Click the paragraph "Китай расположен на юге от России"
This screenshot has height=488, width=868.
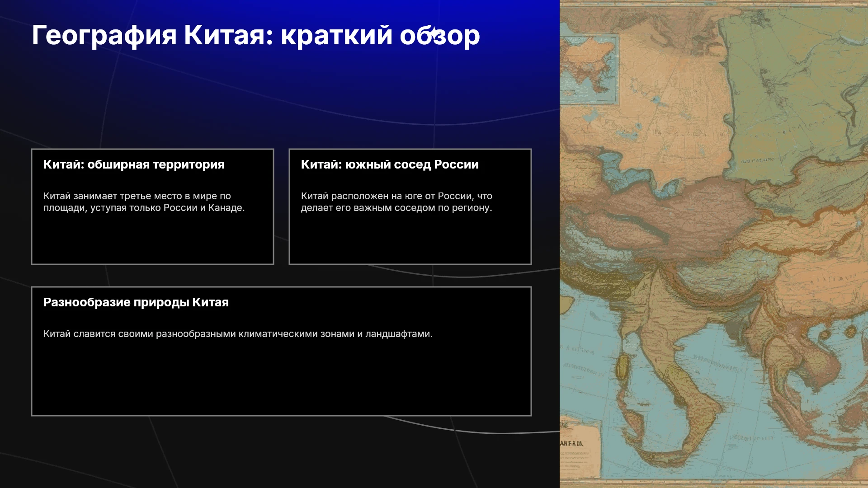(x=396, y=202)
